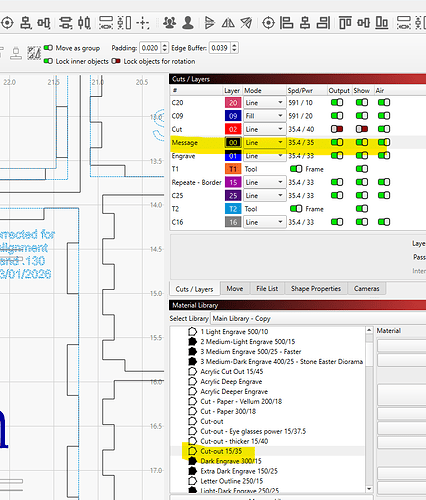Open Mode dropdown for Message layer
Viewport: 426px width, 500px height.
tap(264, 143)
